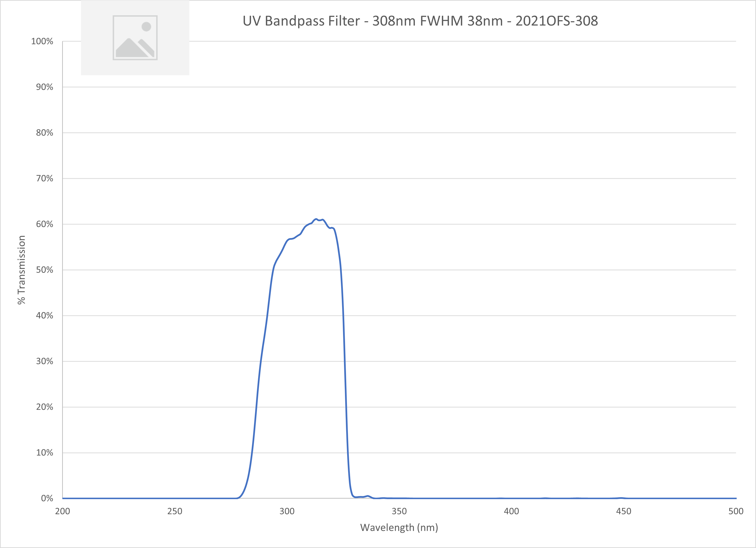The width and height of the screenshot is (756, 548).
Task: Click the 200 x-axis label
Action: (x=62, y=511)
